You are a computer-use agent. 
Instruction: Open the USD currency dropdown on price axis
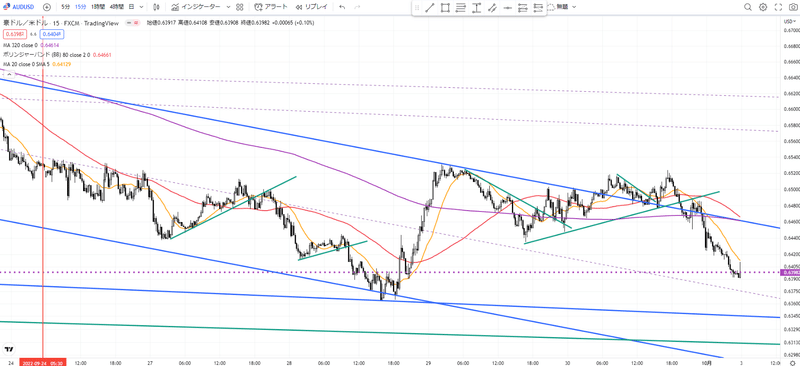[x=789, y=20]
